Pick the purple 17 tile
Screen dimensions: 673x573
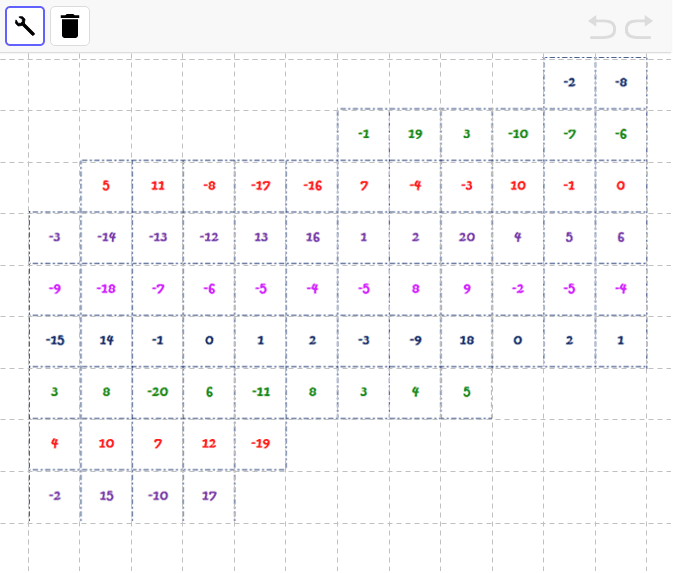(209, 496)
